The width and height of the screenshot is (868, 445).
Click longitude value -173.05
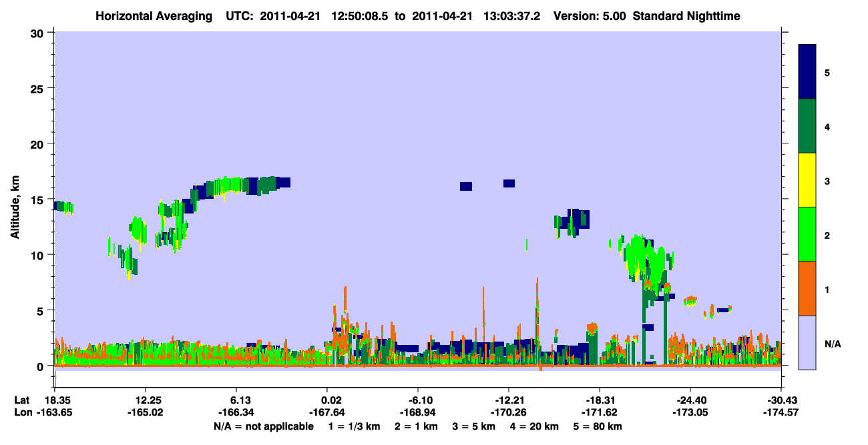tap(690, 413)
